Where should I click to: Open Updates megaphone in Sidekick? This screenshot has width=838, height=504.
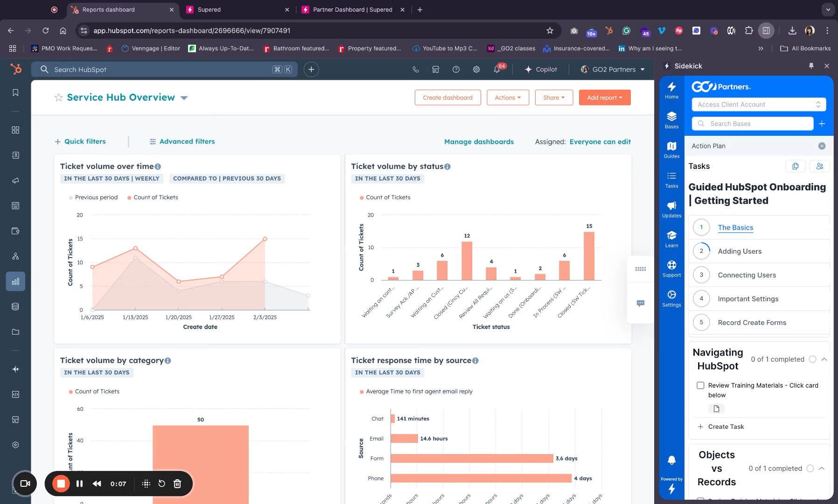coord(671,209)
